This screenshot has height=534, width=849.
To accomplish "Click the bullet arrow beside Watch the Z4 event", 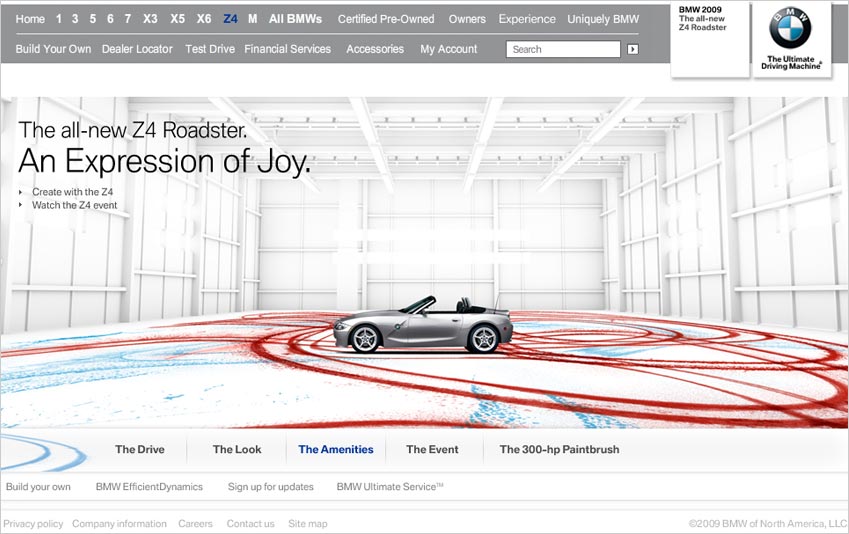I will 21,205.
